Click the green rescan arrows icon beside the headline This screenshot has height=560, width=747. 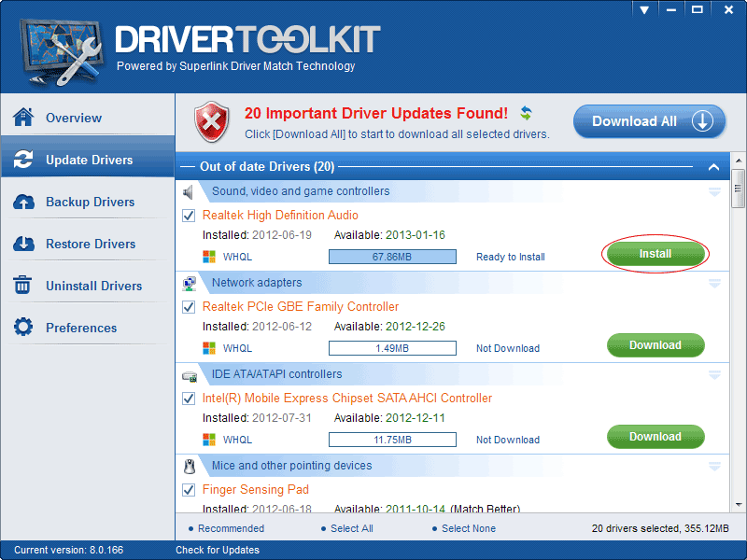pyautogui.click(x=526, y=113)
